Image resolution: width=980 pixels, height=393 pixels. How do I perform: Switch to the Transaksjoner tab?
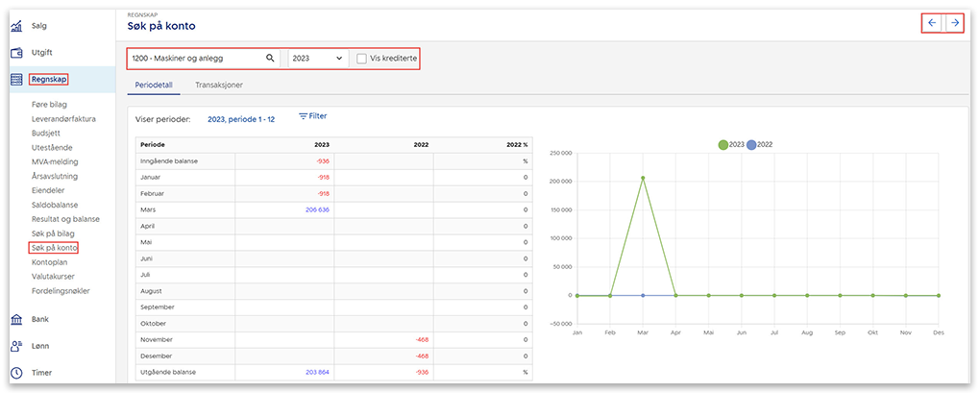click(218, 85)
